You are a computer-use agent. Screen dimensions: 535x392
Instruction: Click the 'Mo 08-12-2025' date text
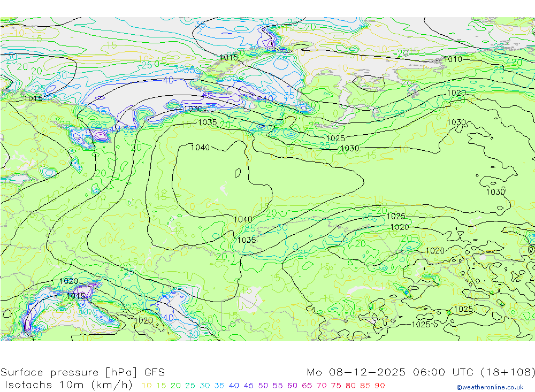coord(356,372)
